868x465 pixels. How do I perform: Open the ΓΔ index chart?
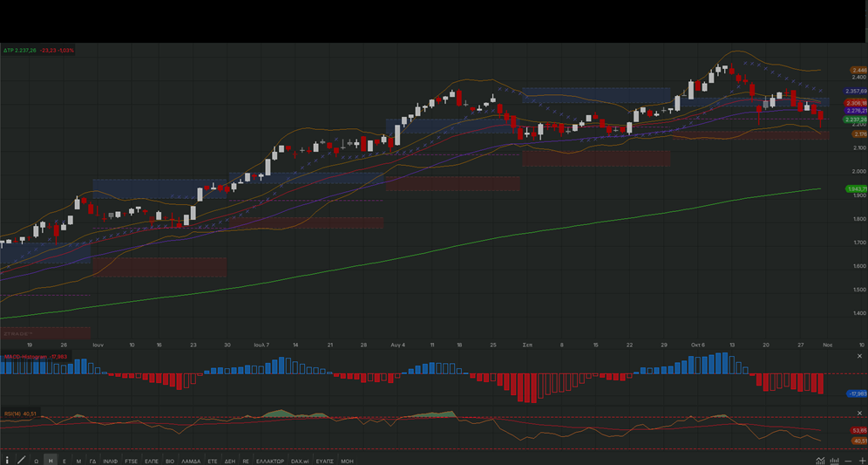(93, 461)
